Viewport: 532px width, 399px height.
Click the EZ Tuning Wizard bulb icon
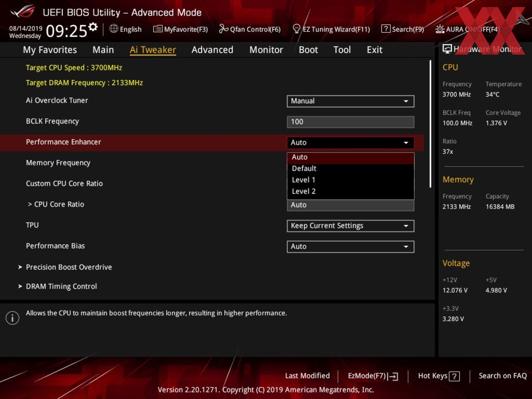click(297, 29)
